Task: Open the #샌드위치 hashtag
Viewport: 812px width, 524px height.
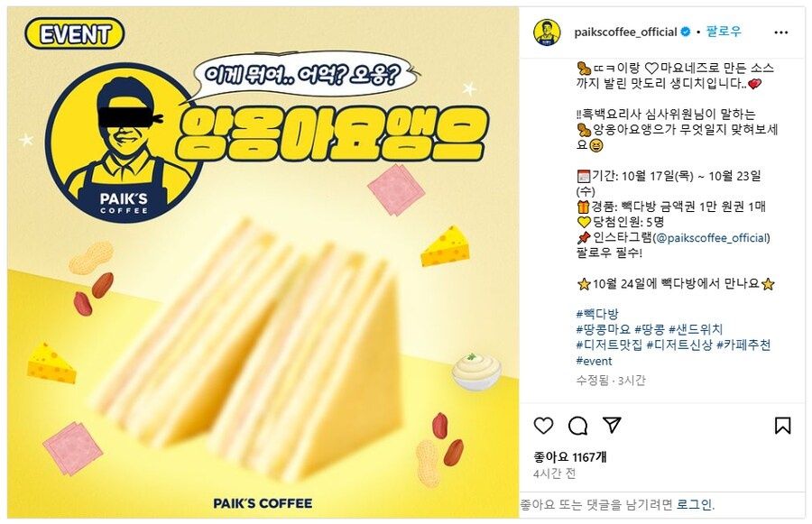Action: 696,329
